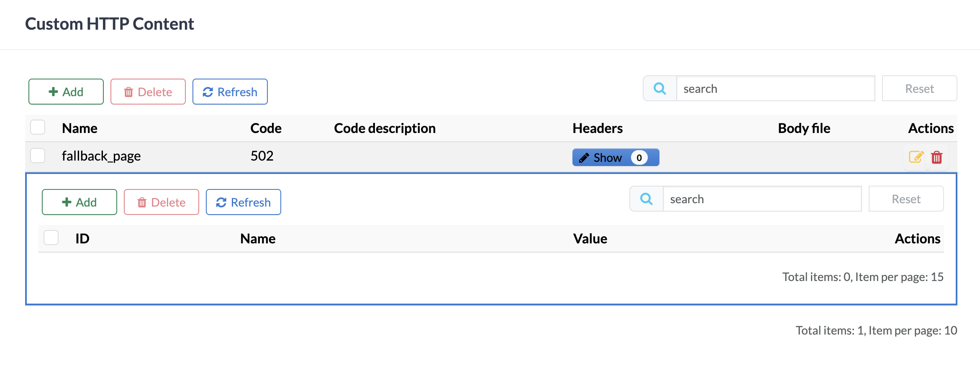Viewport: 980px width, 368px height.
Task: Click the nested headers search magnifier icon
Action: (646, 199)
